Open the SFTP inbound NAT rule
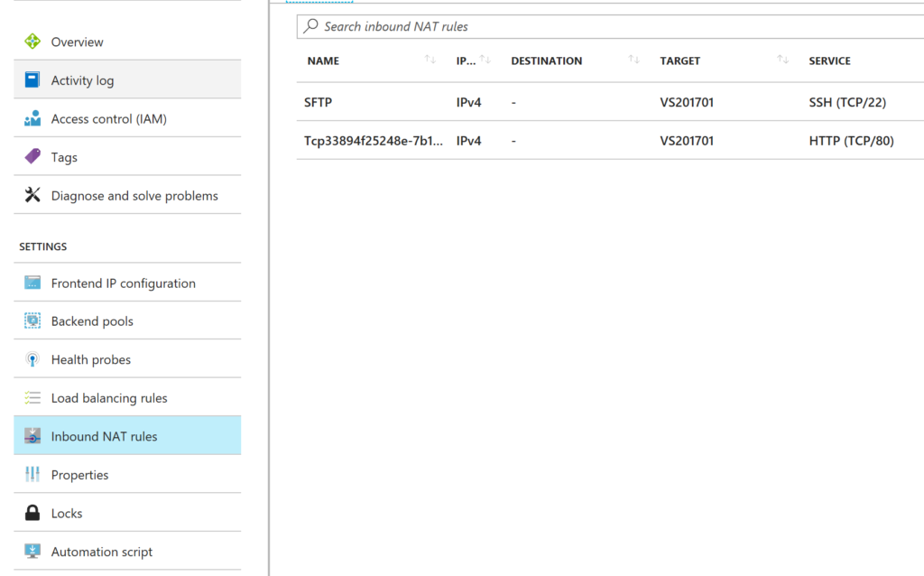This screenshot has height=576, width=924. tap(318, 102)
